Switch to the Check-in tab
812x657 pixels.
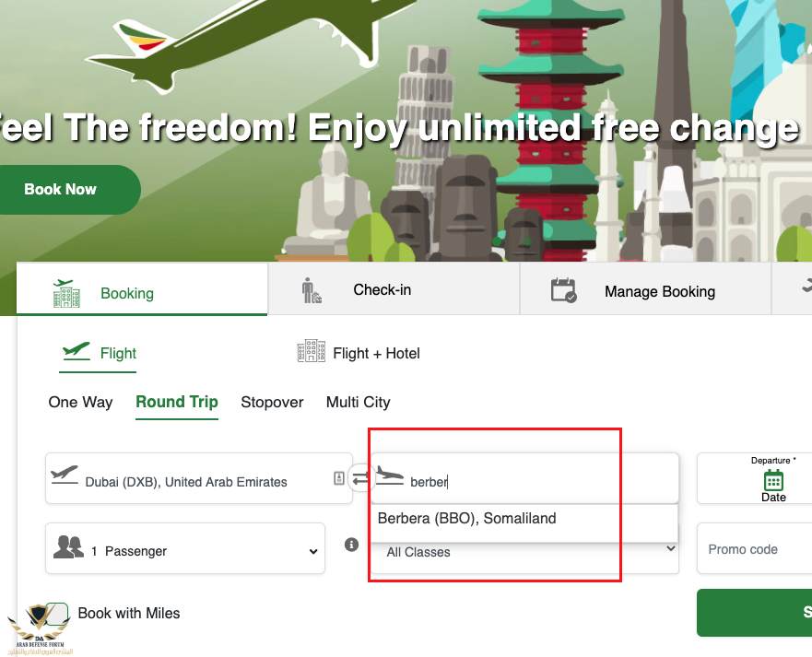pos(382,290)
